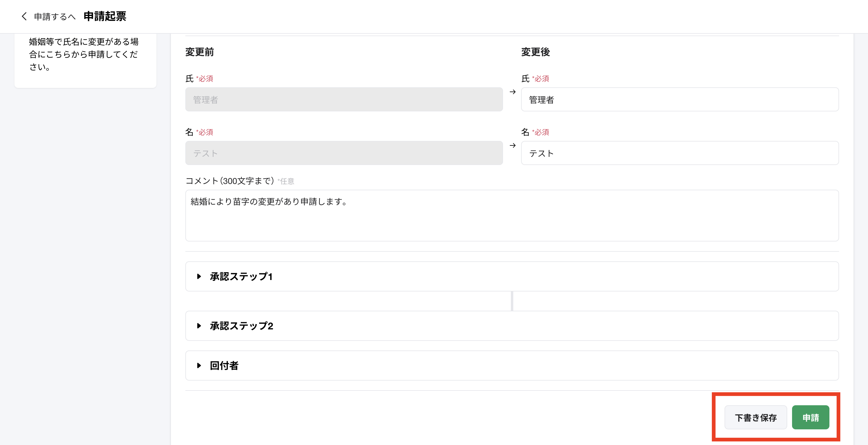
Task: Expand the 回付者 disclosure triangle
Action: 199,366
